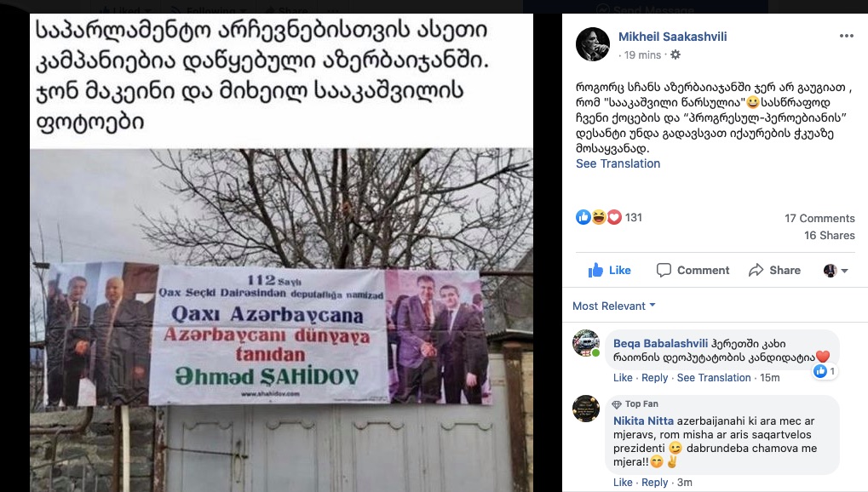Click Nikita Nitta's avatar

point(586,409)
